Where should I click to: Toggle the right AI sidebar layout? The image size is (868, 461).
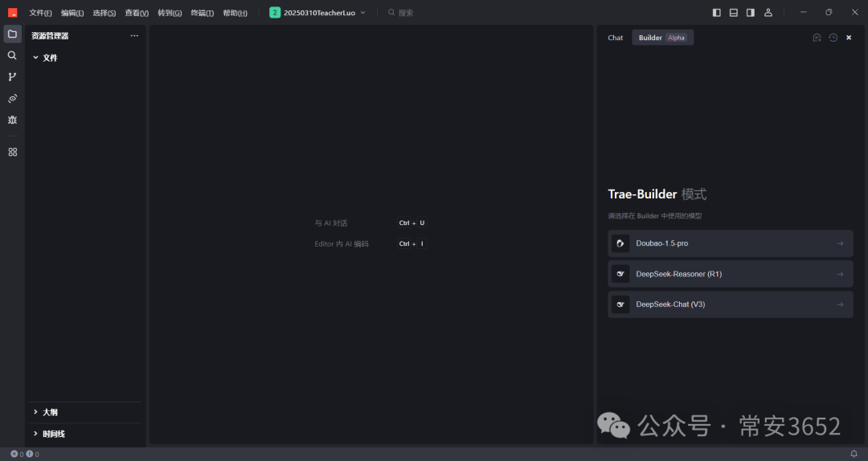tap(751, 13)
